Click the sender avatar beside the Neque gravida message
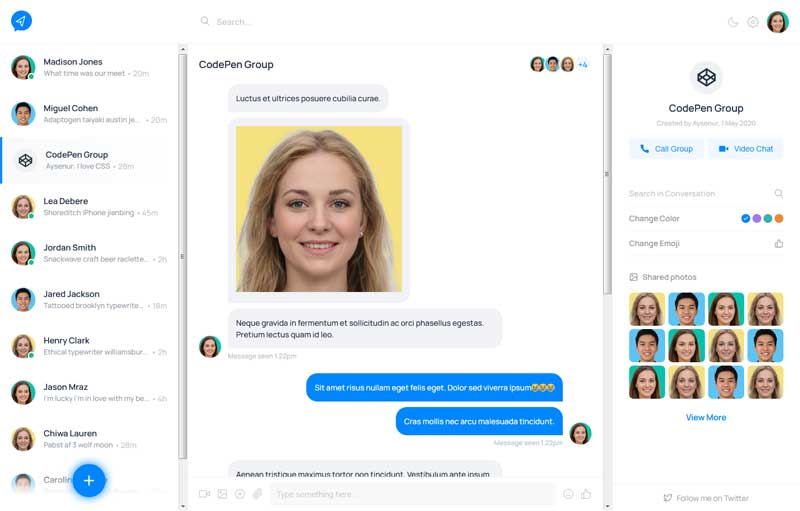 click(210, 347)
